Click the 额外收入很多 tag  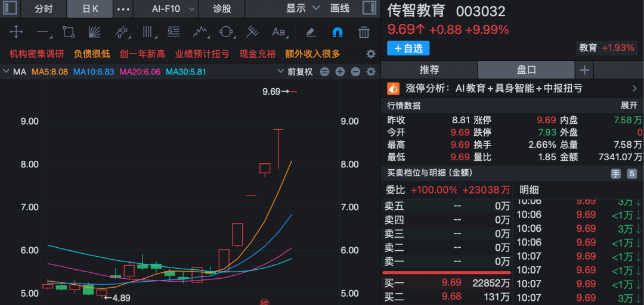point(312,54)
